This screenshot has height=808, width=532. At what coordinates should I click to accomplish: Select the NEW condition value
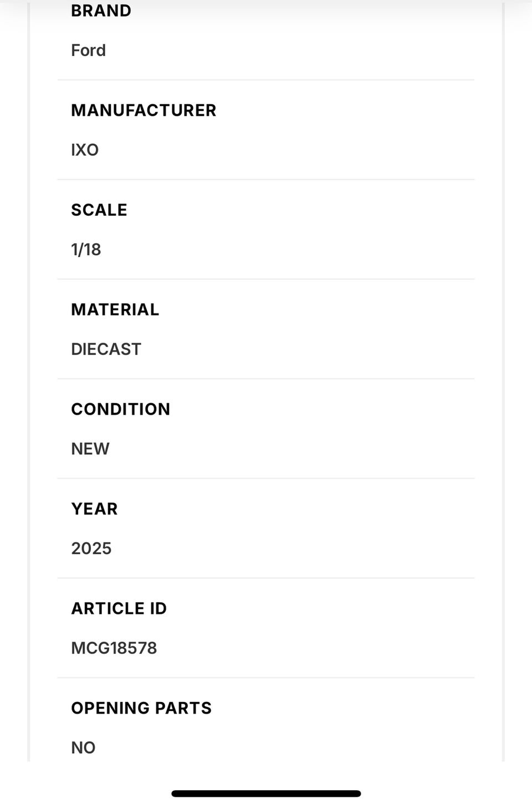pyautogui.click(x=90, y=449)
